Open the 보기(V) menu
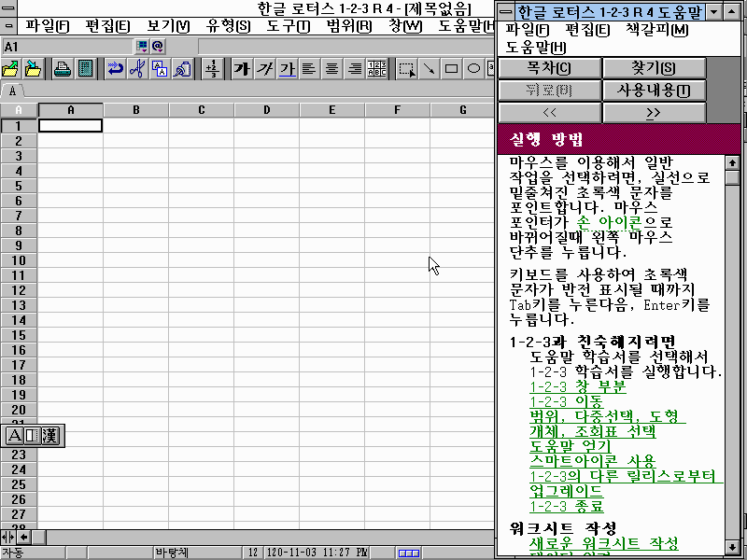Screen dimensions: 747x560 [168, 26]
